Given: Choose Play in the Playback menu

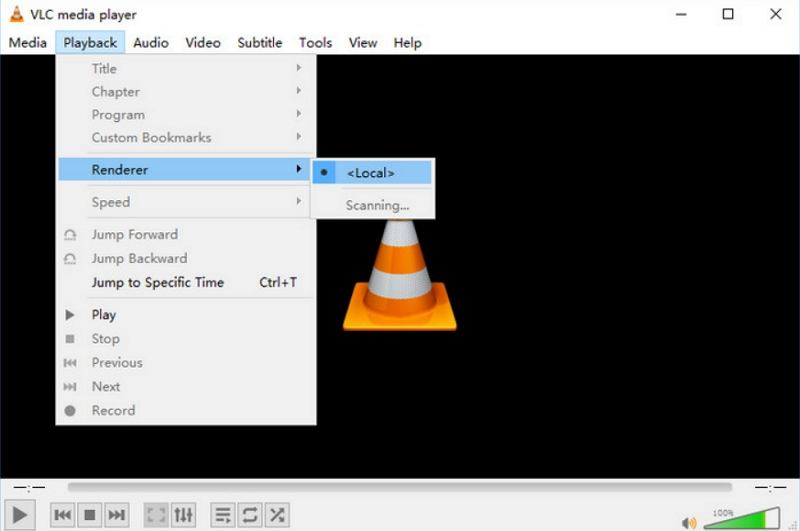Looking at the screenshot, I should (186, 315).
